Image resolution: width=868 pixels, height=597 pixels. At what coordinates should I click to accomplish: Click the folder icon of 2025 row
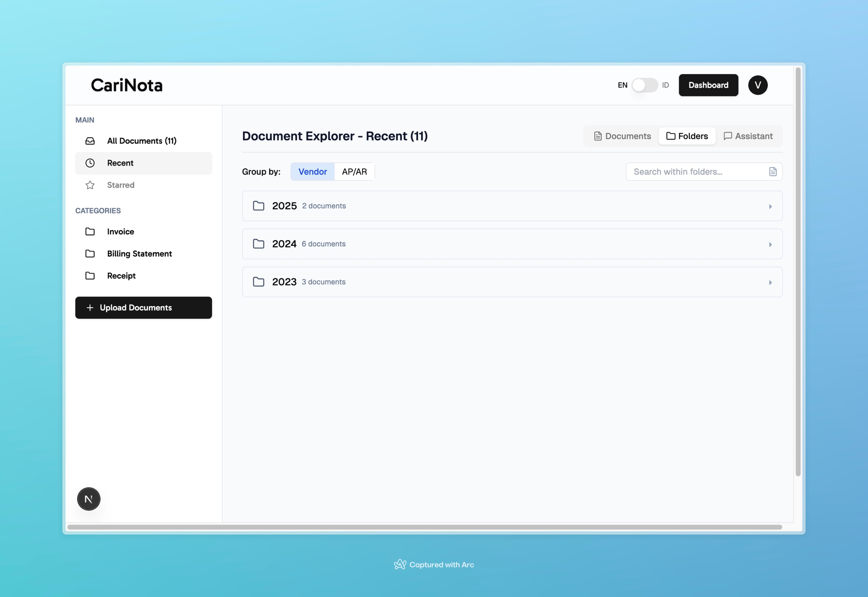[259, 206]
